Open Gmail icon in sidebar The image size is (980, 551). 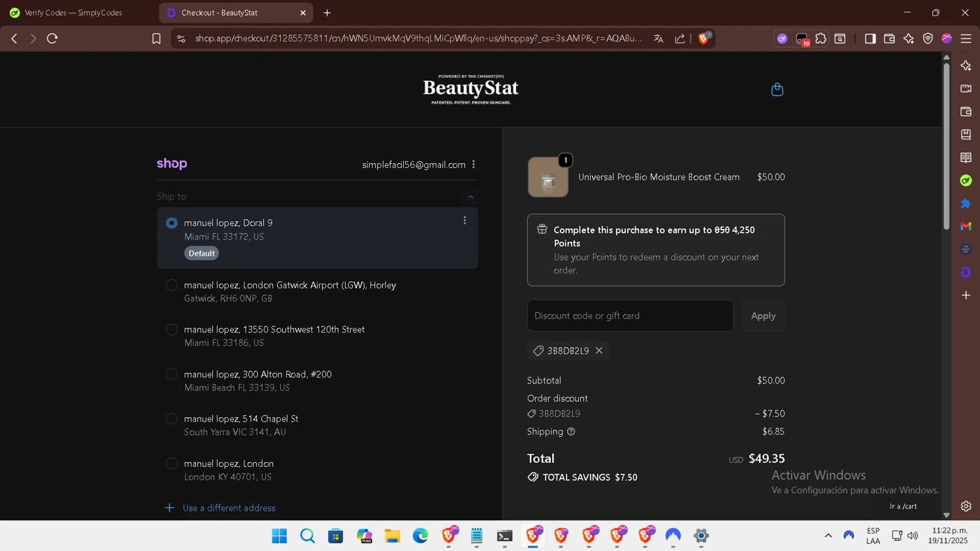tap(966, 227)
